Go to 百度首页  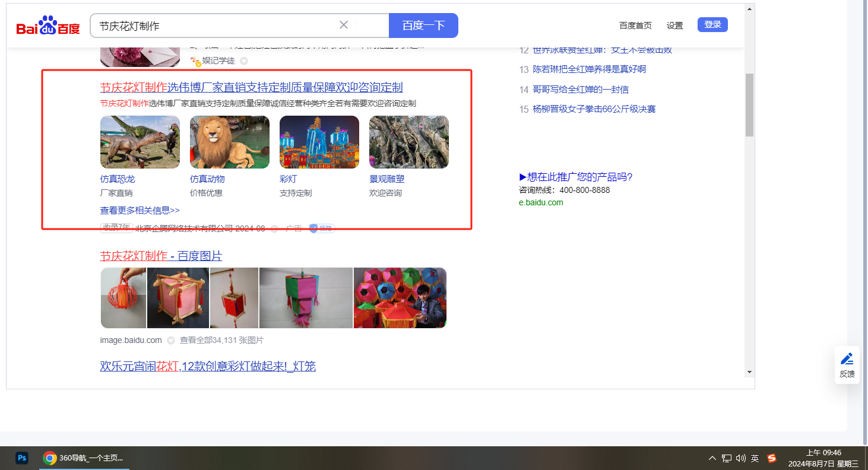[635, 26]
